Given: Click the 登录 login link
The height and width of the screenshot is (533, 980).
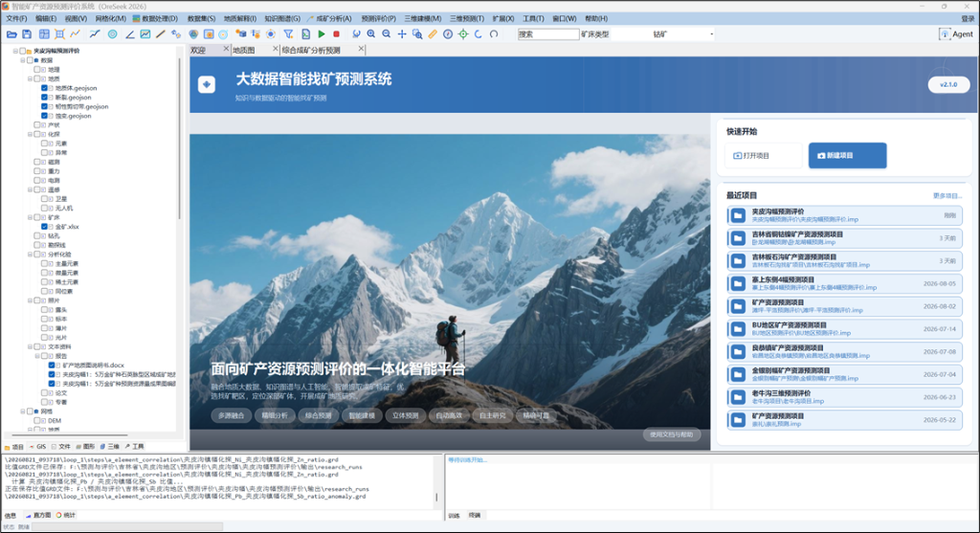Looking at the screenshot, I should tap(968, 19).
